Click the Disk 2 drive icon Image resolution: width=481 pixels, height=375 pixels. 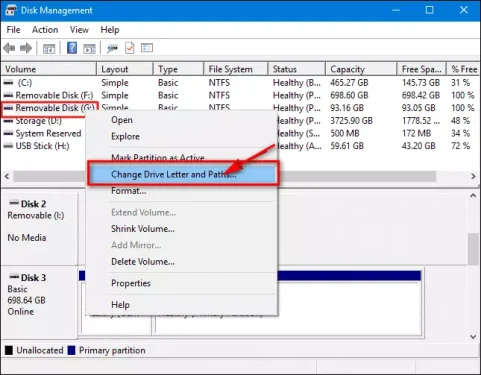pos(14,203)
